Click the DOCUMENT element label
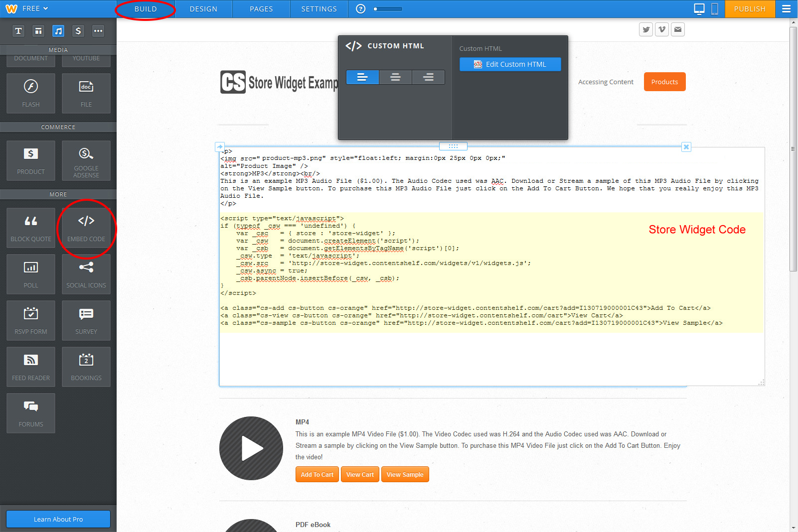 (x=31, y=58)
